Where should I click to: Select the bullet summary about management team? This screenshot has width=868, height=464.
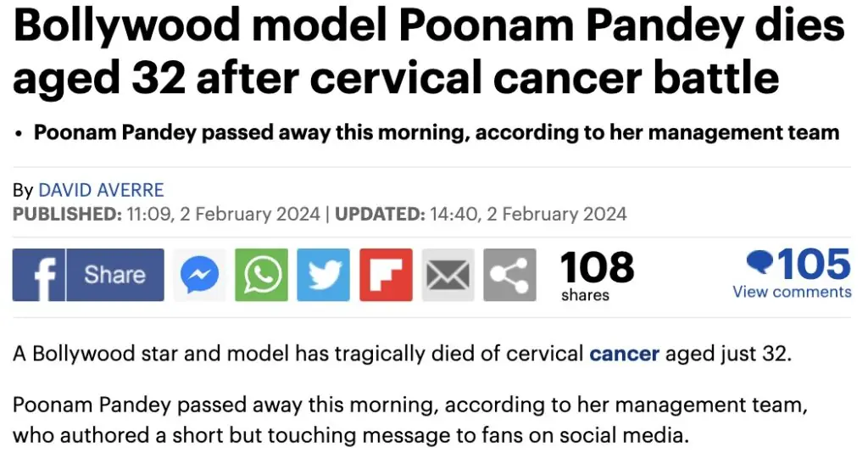point(436,133)
